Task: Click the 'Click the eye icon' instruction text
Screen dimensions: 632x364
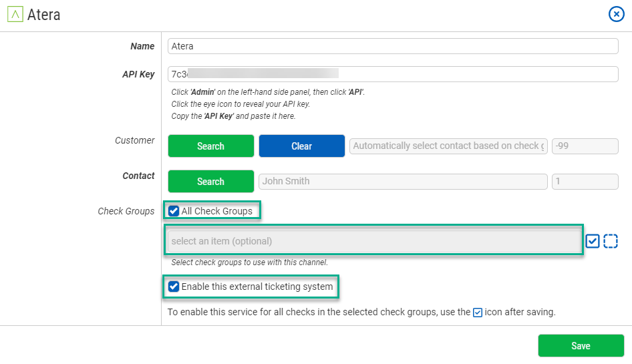Action: (x=241, y=104)
